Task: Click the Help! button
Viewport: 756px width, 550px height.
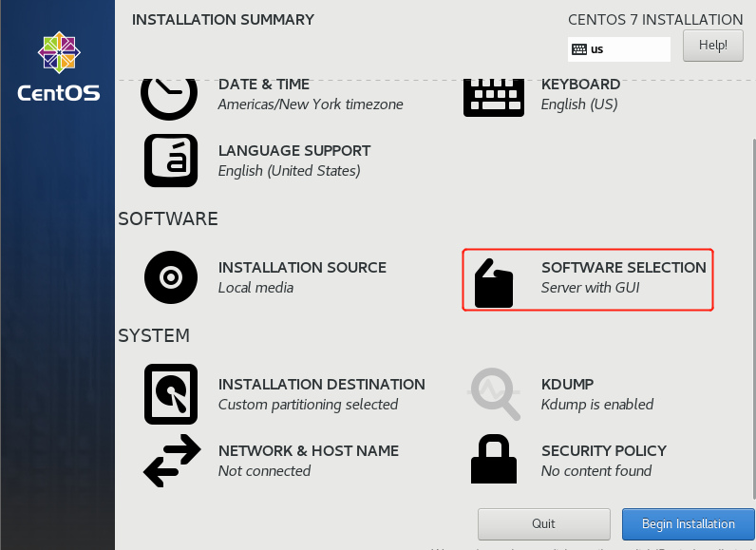Action: 712,46
